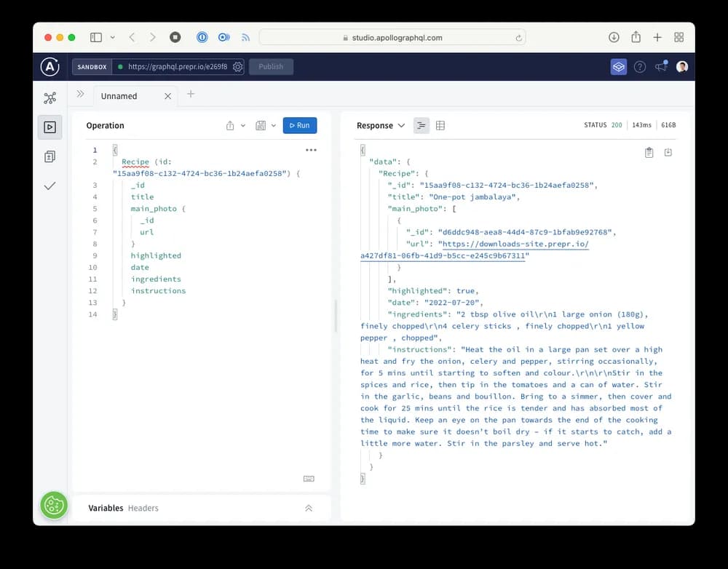
Task: Click the Recipe query field name
Action: [x=135, y=162]
